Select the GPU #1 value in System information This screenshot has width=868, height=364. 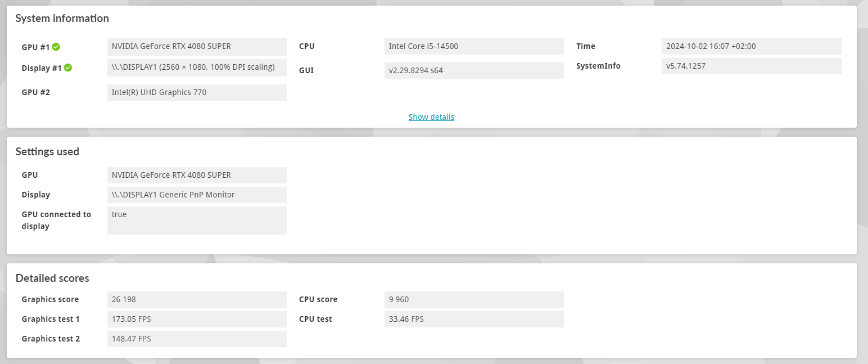[x=197, y=47]
